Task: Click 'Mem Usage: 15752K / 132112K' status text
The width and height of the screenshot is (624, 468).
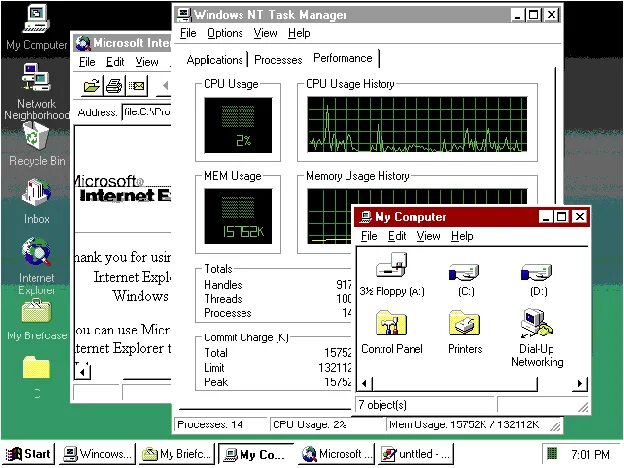Action: click(464, 424)
